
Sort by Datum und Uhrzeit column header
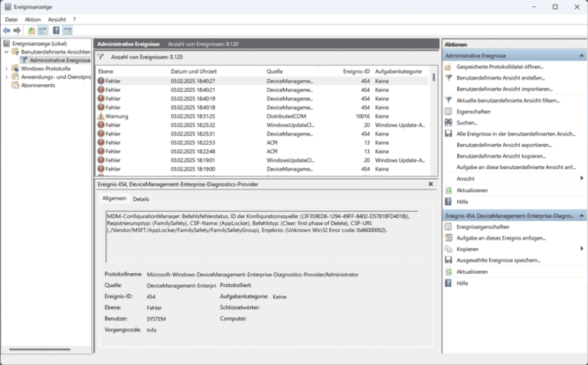coord(216,71)
